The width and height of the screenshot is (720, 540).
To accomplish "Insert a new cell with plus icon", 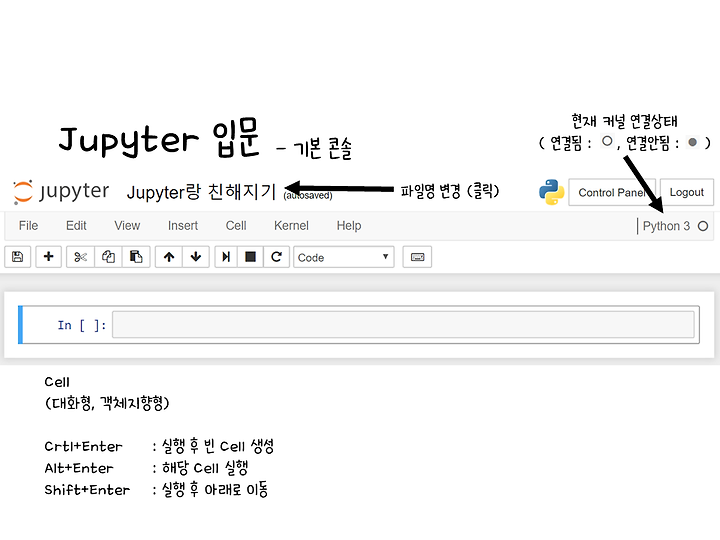I will tap(48, 257).
